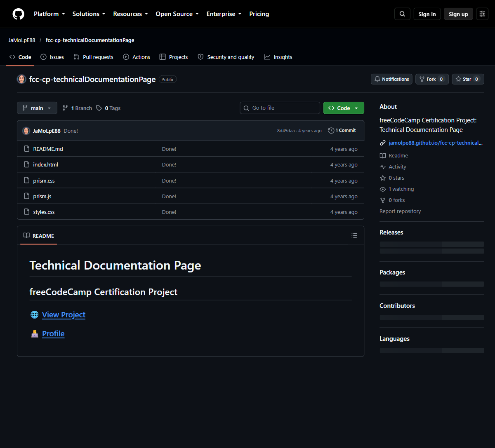Select the README tab in readme panel
Screen dimensions: 495x448
click(39, 236)
